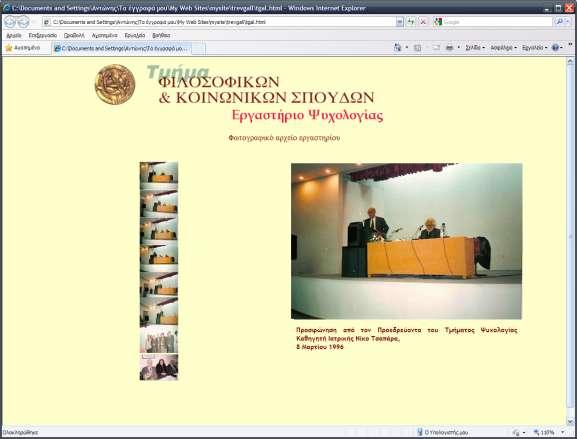Click the Help question mark icon
This screenshot has width=577, height=439.
click(x=555, y=47)
